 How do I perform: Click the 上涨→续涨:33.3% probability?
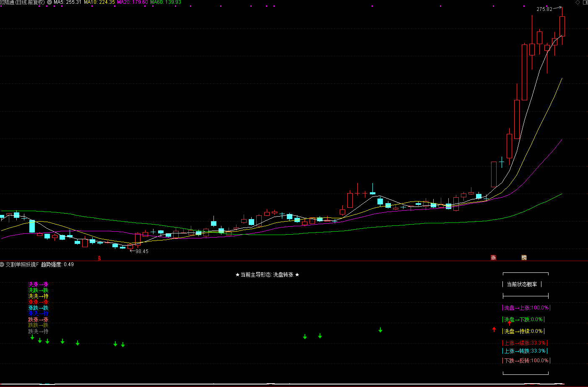click(x=525, y=343)
